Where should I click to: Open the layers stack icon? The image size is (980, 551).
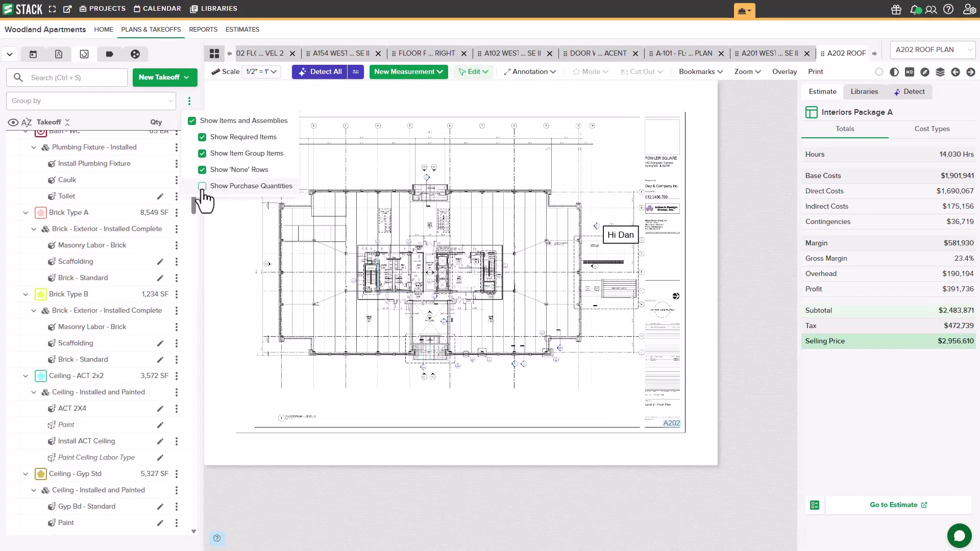point(940,72)
